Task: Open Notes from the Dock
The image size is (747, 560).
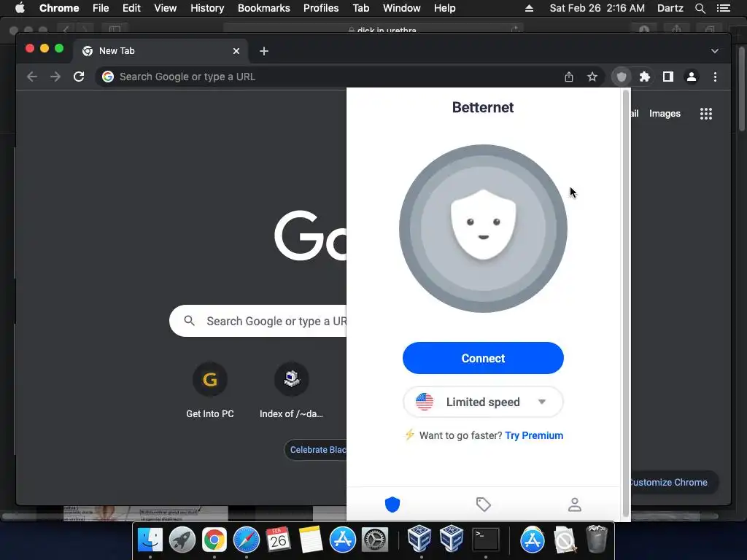Action: click(x=311, y=540)
